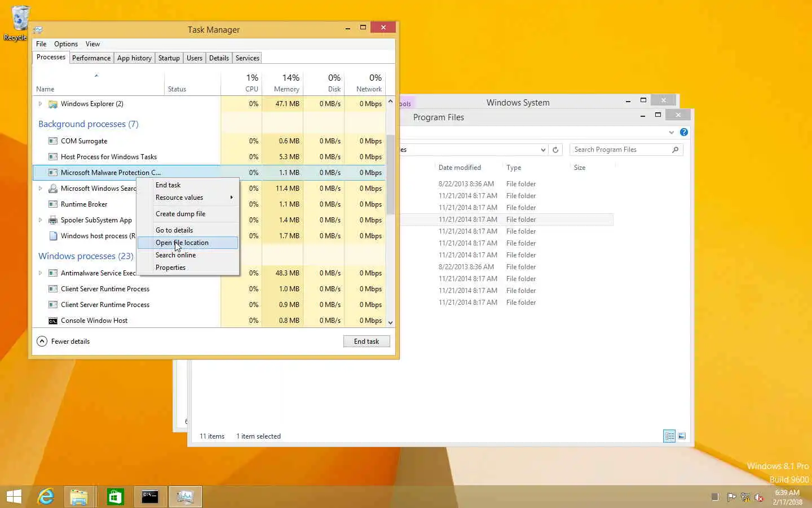Viewport: 812px width, 508px height.
Task: Click Spooler SubSystem App printer icon
Action: click(53, 220)
